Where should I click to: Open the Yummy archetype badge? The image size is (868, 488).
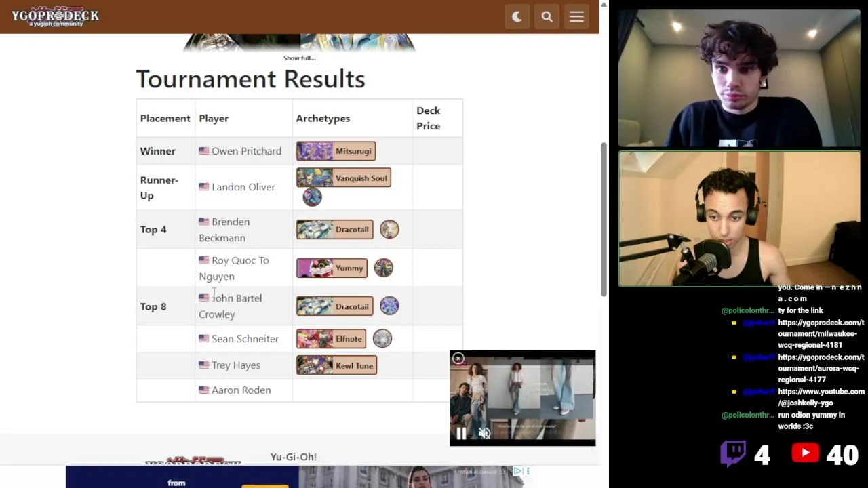tap(332, 268)
